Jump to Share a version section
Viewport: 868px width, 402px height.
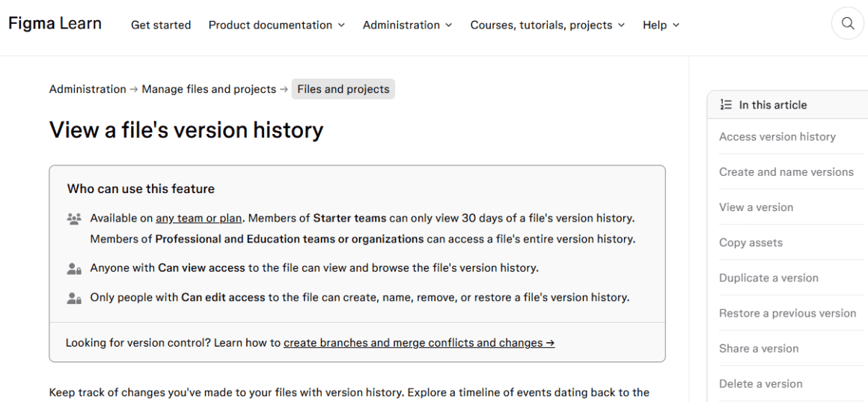pyautogui.click(x=759, y=349)
